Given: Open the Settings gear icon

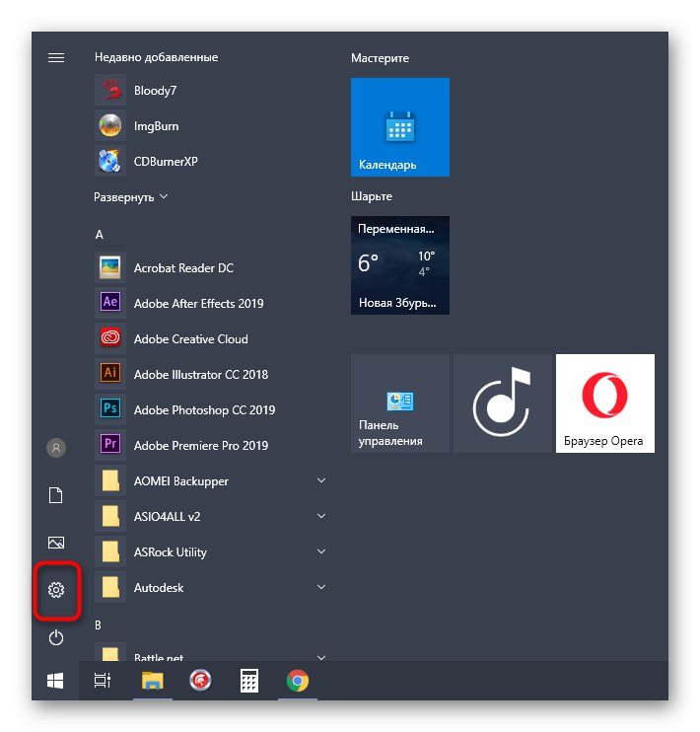Looking at the screenshot, I should click(56, 590).
